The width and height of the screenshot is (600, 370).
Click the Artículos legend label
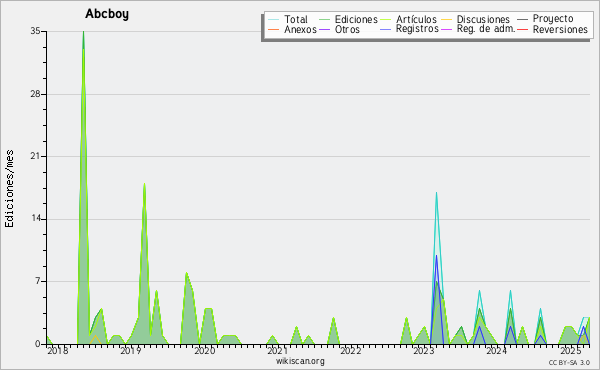point(416,19)
